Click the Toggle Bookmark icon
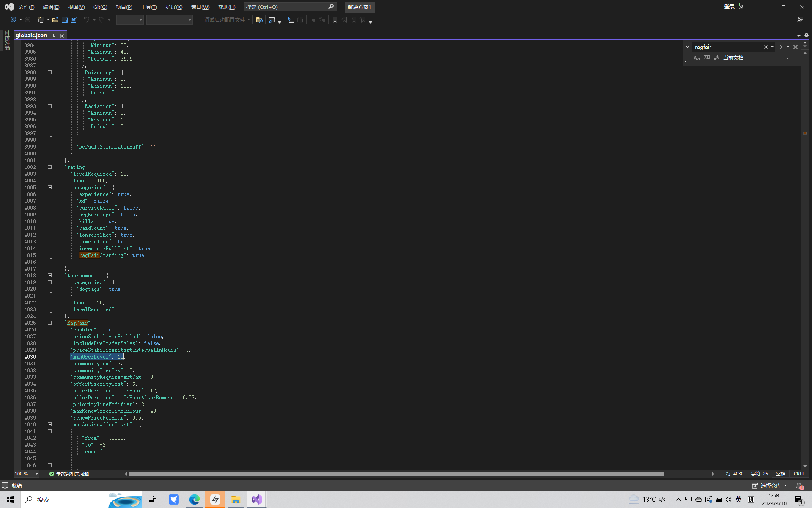The image size is (812, 508). coord(335,20)
